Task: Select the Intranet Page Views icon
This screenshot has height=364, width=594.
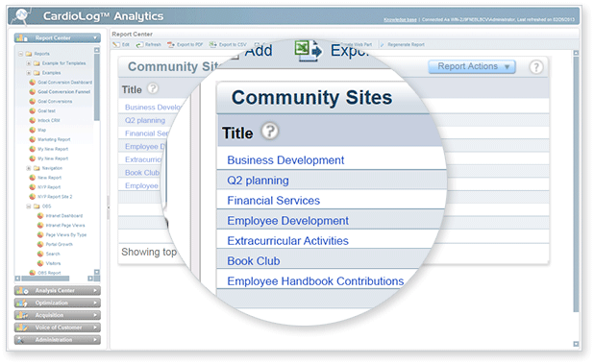Action: [x=40, y=225]
